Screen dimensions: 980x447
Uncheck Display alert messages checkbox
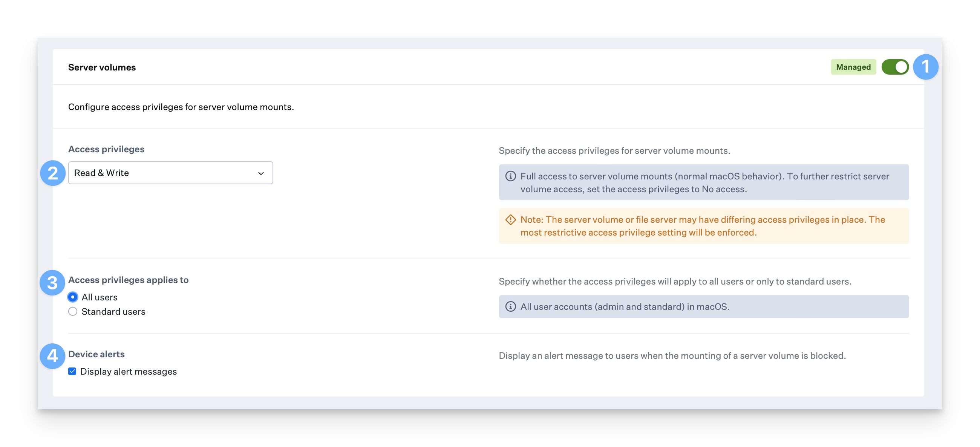[x=72, y=371]
